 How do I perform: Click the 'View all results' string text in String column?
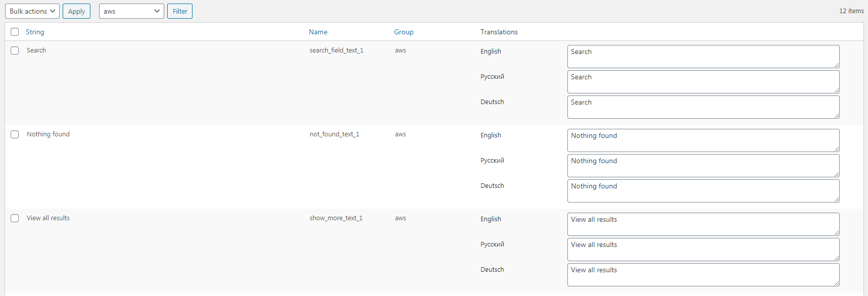48,218
